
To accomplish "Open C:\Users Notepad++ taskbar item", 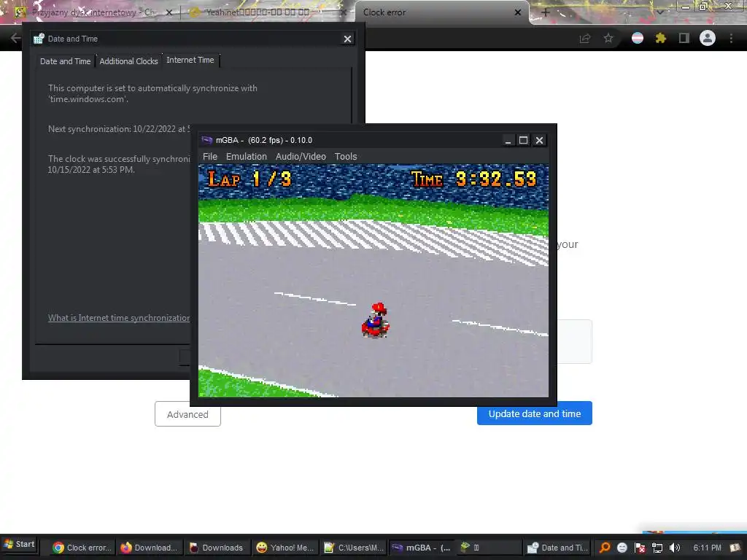I will click(x=353, y=548).
